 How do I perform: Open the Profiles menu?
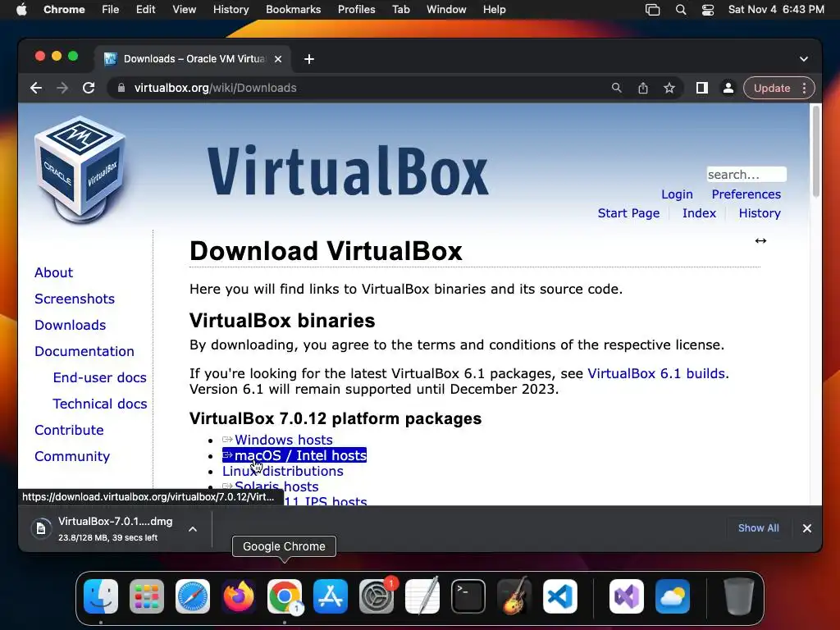pos(356,10)
